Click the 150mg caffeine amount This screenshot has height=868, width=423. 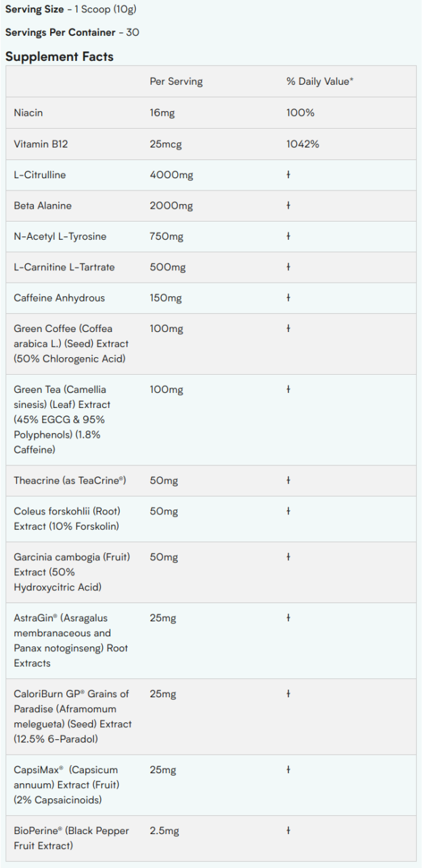pyautogui.click(x=166, y=297)
